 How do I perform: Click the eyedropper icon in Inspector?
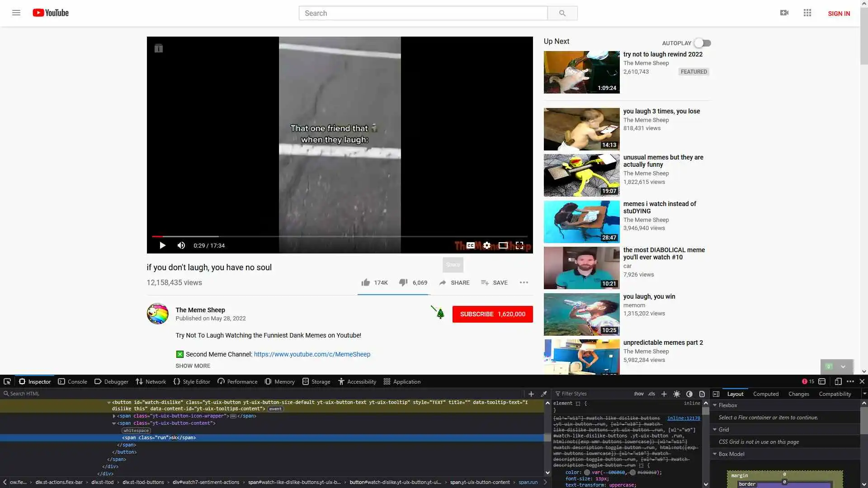pyautogui.click(x=544, y=394)
